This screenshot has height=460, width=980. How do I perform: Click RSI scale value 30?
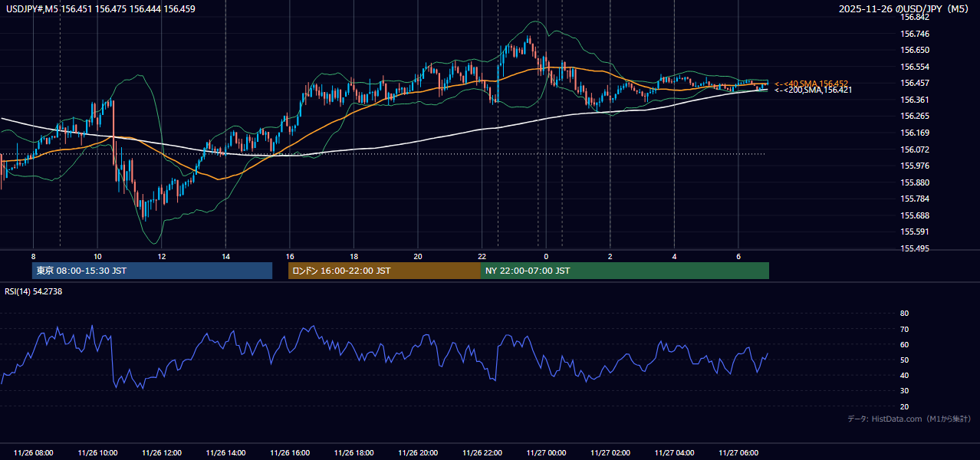pos(905,391)
